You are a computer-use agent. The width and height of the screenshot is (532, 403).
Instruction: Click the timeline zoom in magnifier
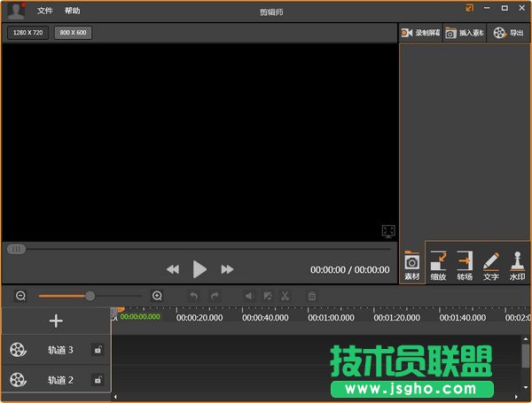click(157, 296)
